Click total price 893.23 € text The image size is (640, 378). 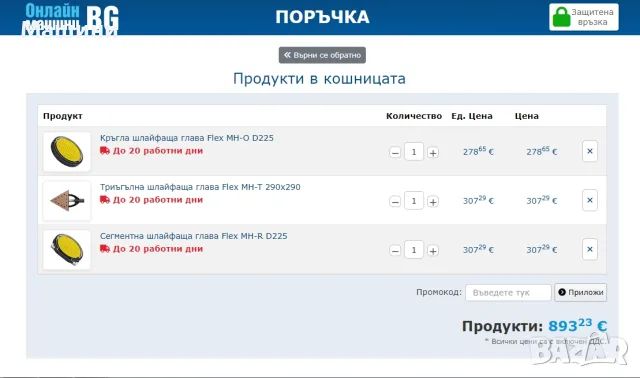tap(578, 326)
